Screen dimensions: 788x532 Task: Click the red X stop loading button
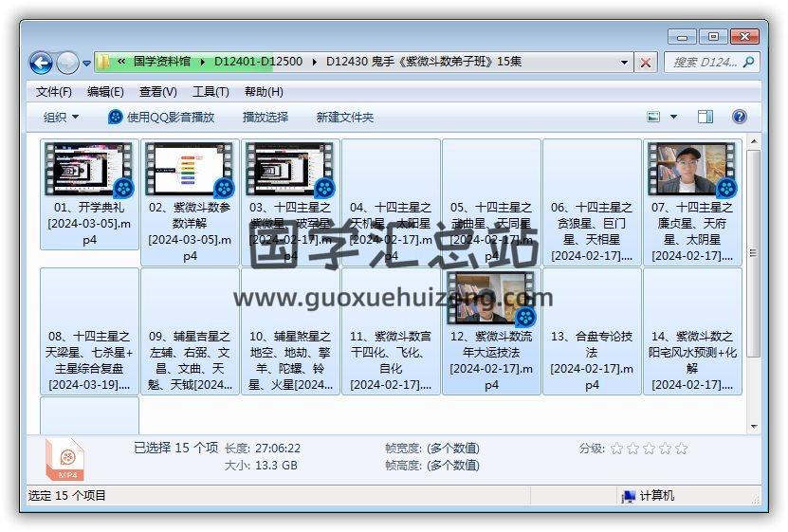pos(646,63)
